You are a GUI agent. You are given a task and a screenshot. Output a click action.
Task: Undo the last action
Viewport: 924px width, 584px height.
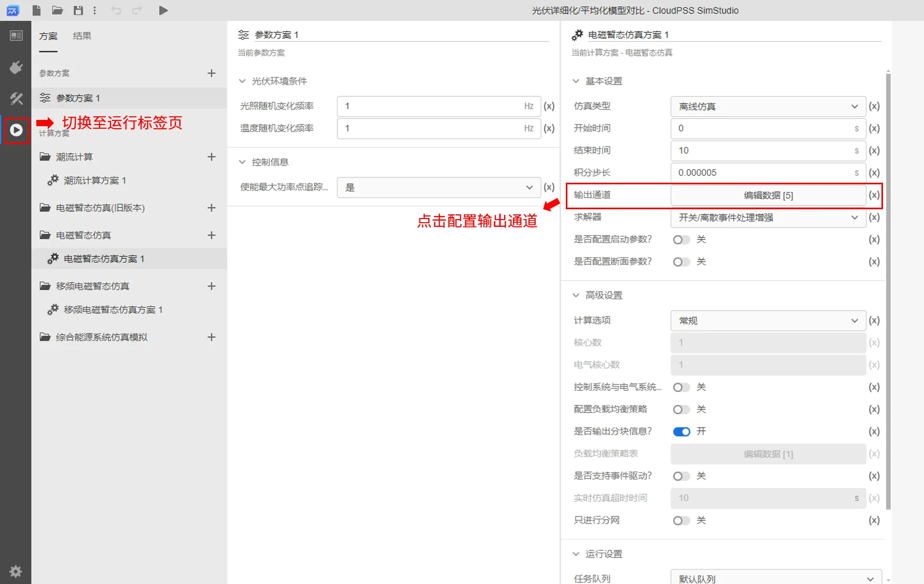pyautogui.click(x=116, y=10)
